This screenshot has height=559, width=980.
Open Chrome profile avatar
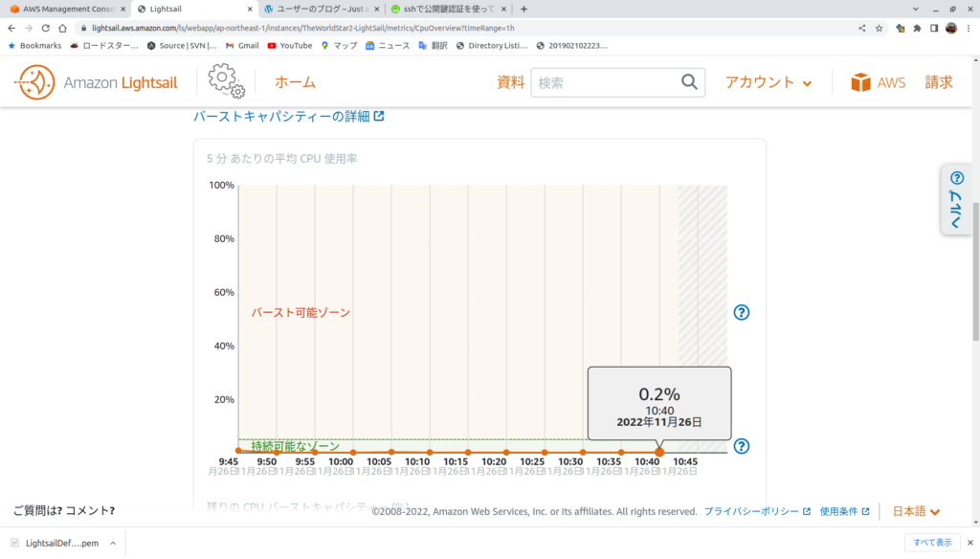(951, 28)
